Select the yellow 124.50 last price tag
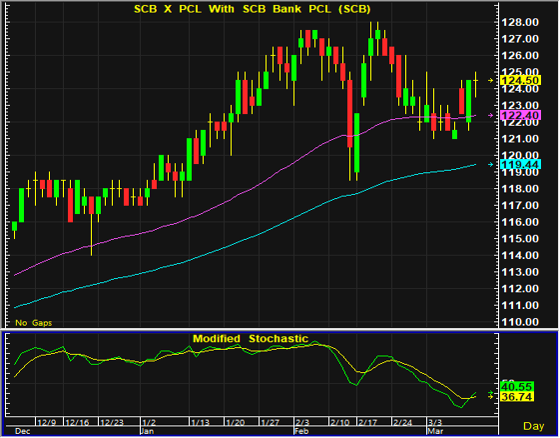The height and width of the screenshot is (438, 560). [521, 81]
